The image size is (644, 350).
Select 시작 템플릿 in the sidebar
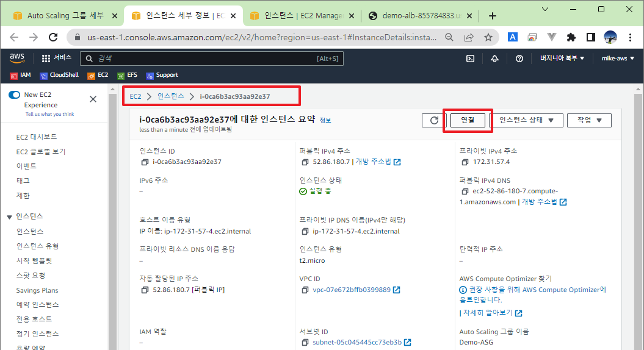pos(34,261)
